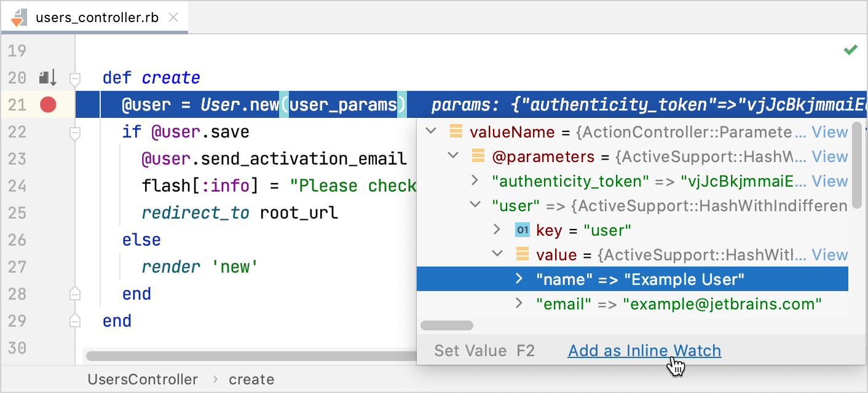
Task: Toggle the fold marker on line 22
Action: pos(75,131)
